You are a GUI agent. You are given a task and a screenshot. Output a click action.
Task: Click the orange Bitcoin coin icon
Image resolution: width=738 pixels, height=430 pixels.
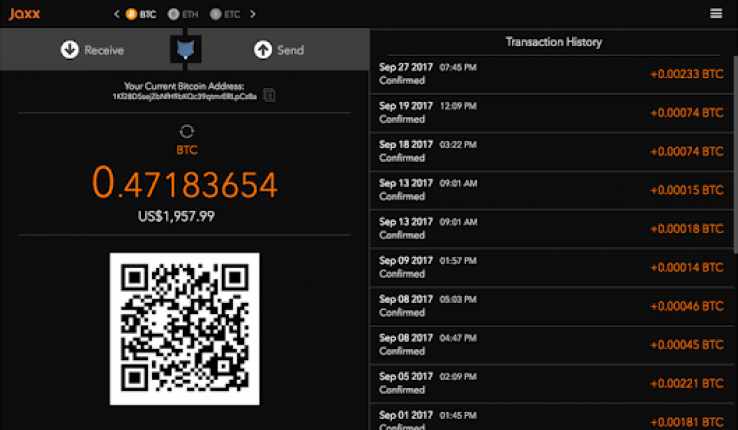point(131,14)
